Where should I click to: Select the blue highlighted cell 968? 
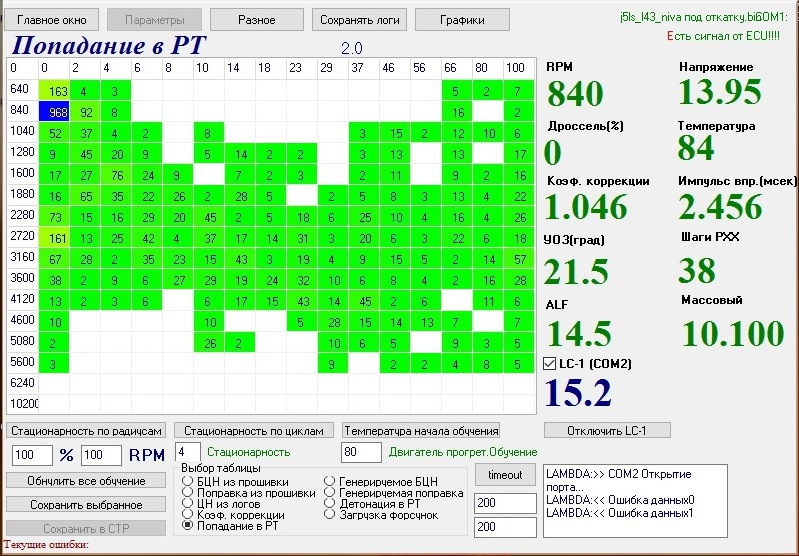54,111
